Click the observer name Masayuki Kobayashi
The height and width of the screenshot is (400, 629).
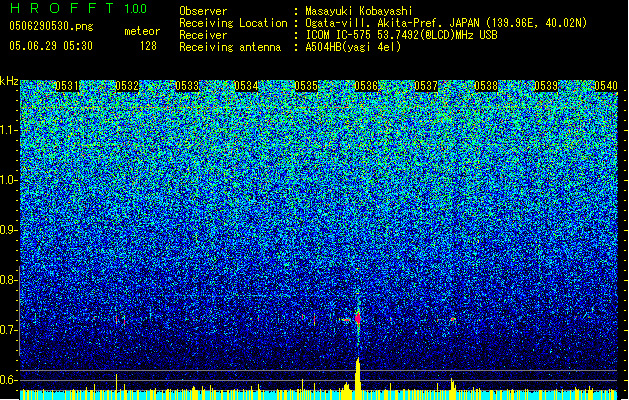359,11
